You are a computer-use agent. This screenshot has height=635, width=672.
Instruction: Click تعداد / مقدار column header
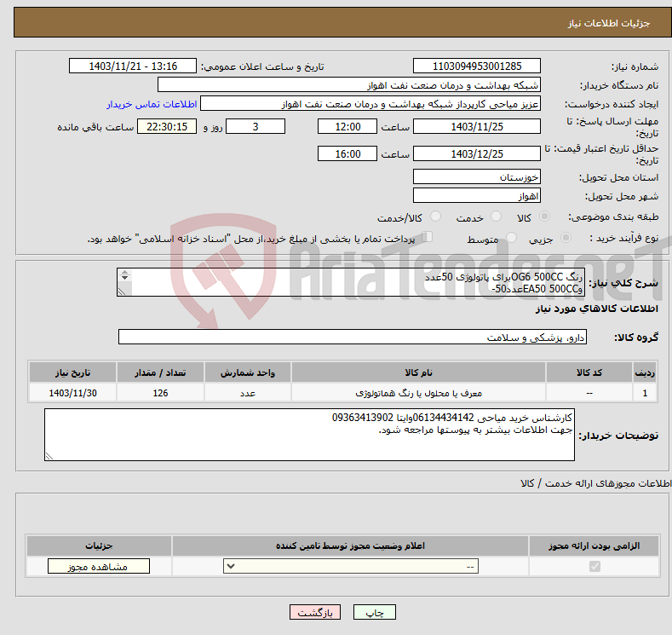[x=160, y=372]
